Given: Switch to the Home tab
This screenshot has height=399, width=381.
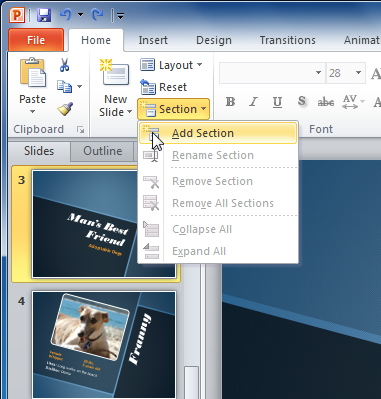Looking at the screenshot, I should point(96,40).
